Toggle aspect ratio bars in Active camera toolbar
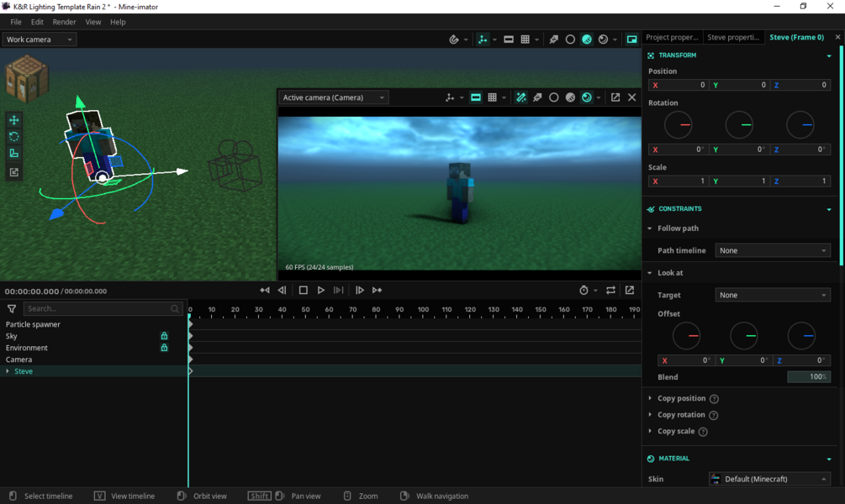The height and width of the screenshot is (504, 845). [476, 97]
